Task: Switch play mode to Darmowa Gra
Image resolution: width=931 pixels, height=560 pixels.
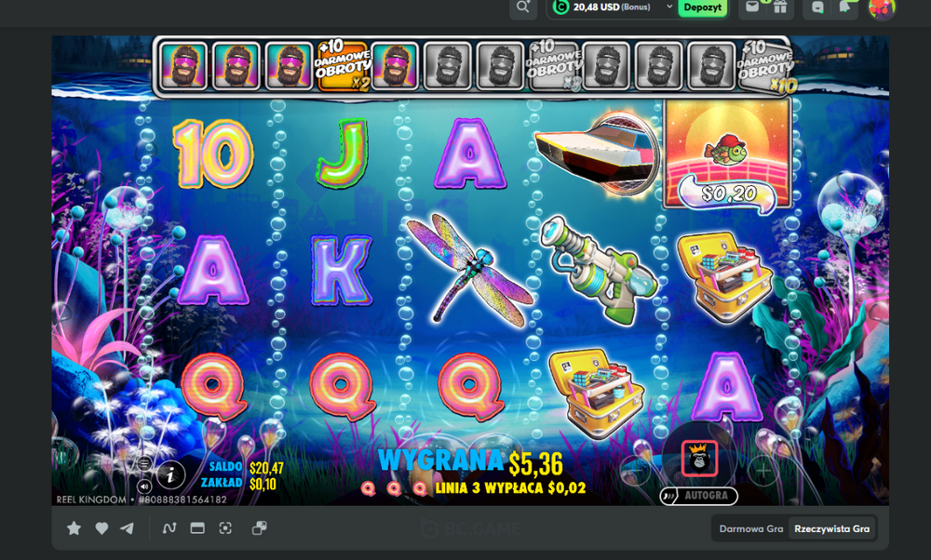Action: pos(750,528)
